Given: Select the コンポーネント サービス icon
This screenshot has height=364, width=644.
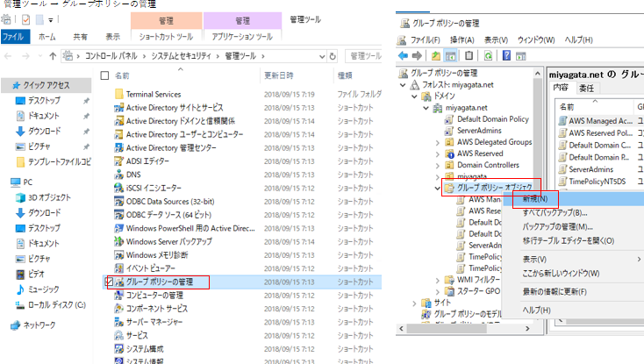Looking at the screenshot, I should tap(119, 309).
